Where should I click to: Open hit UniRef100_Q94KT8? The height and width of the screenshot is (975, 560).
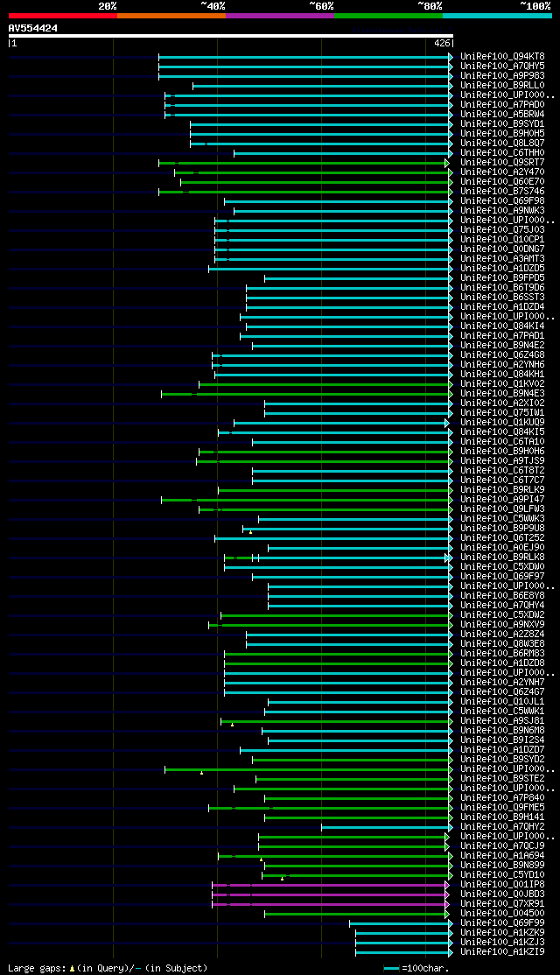(x=502, y=57)
